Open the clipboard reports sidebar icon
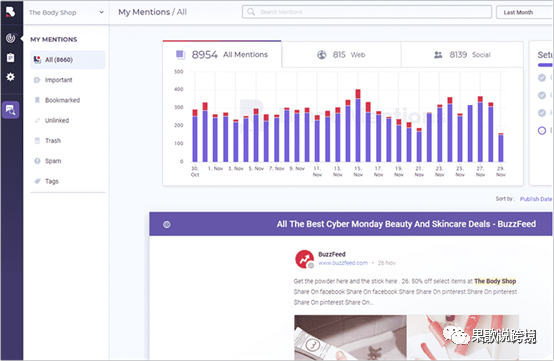The width and height of the screenshot is (554, 361). coord(11,58)
